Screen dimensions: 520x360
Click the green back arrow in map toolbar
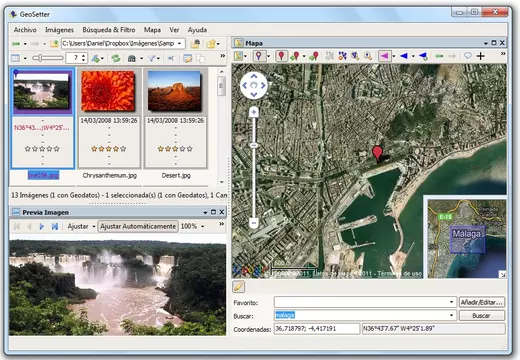pyautogui.click(x=439, y=56)
